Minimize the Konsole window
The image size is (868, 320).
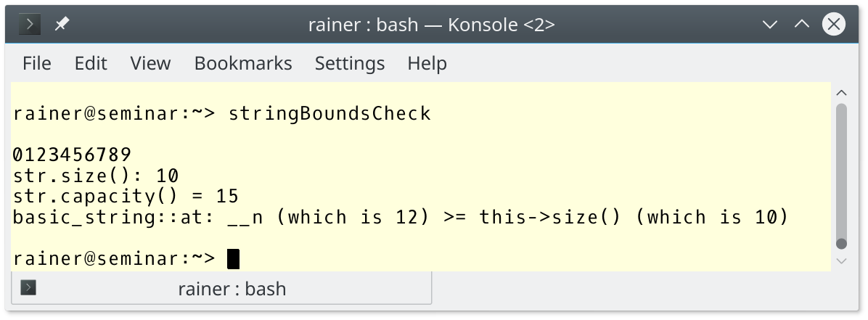(770, 25)
